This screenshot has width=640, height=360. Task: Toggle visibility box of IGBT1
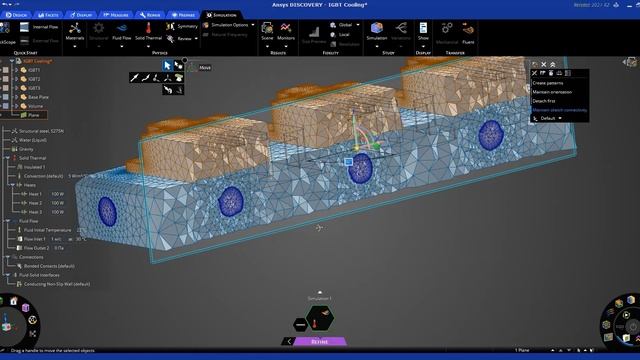coord(6,70)
